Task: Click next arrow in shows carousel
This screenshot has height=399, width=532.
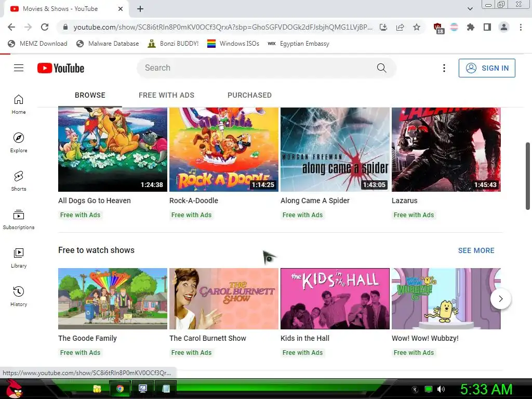Action: [x=500, y=299]
